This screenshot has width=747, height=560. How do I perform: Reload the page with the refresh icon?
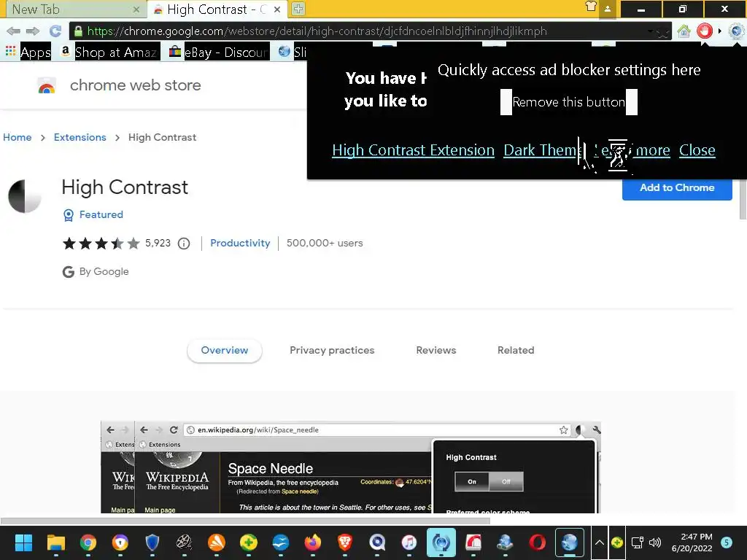(x=55, y=31)
